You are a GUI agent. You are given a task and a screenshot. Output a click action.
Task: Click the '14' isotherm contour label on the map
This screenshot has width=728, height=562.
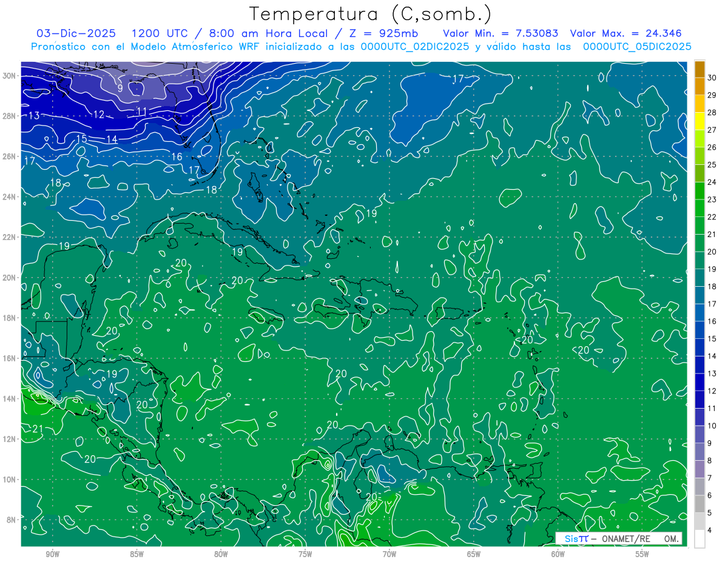112,139
